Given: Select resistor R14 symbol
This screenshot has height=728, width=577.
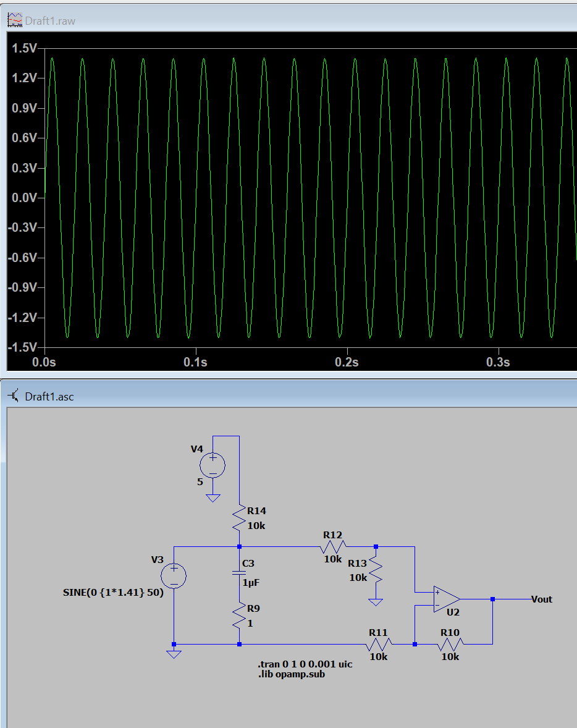Looking at the screenshot, I should point(239,518).
